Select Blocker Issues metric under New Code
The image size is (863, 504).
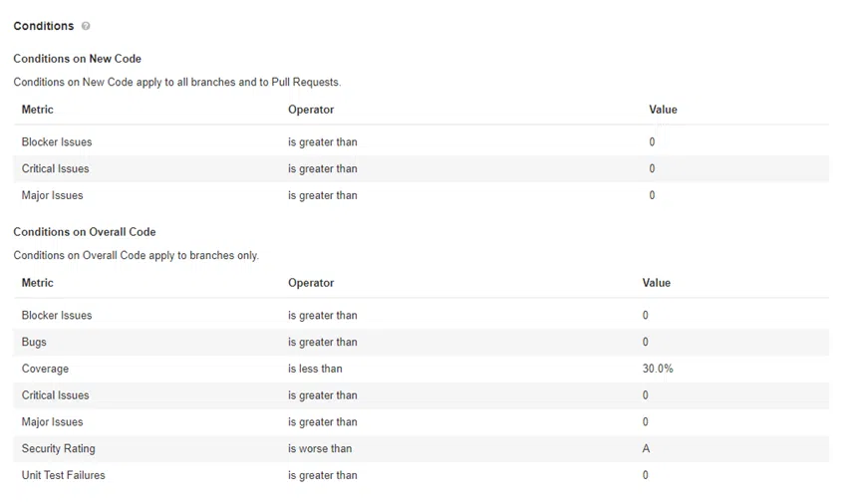tap(57, 142)
